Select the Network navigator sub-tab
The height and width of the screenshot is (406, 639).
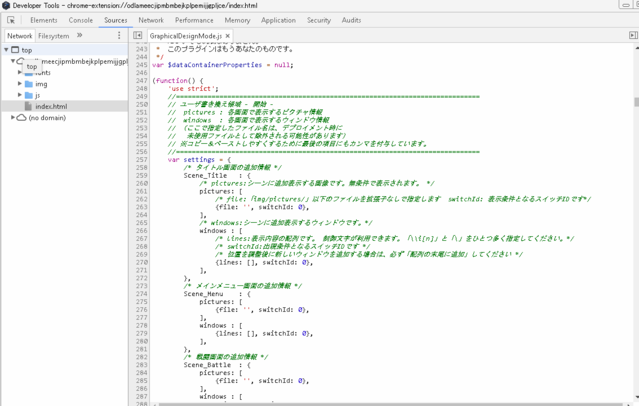[x=20, y=35]
